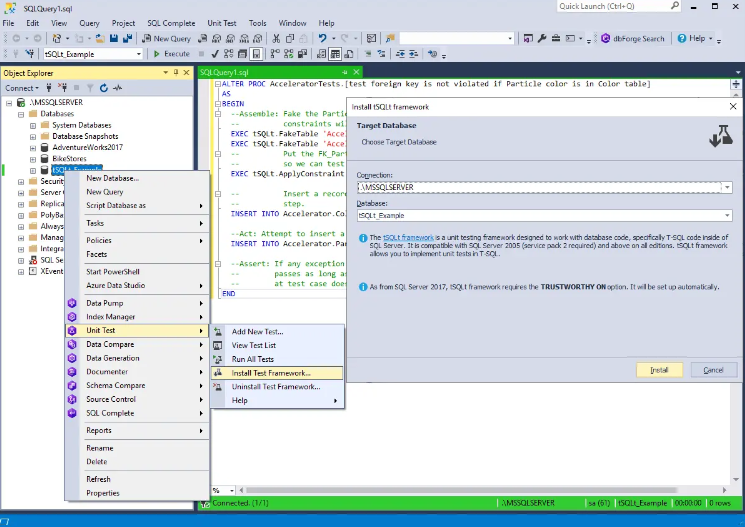The image size is (745, 527).
Task: Open Properties window via wrench icon
Action: click(542, 38)
